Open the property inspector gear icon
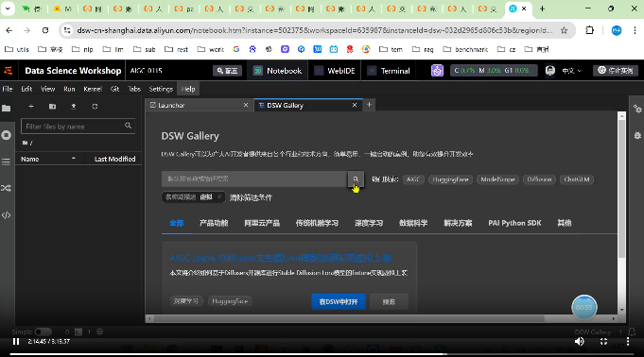This screenshot has height=357, width=644. (637, 109)
